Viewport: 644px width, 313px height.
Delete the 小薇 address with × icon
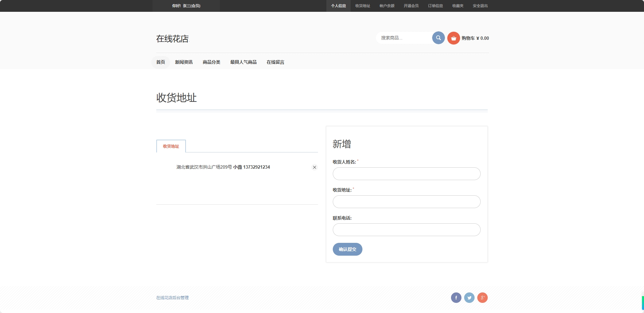coord(314,167)
